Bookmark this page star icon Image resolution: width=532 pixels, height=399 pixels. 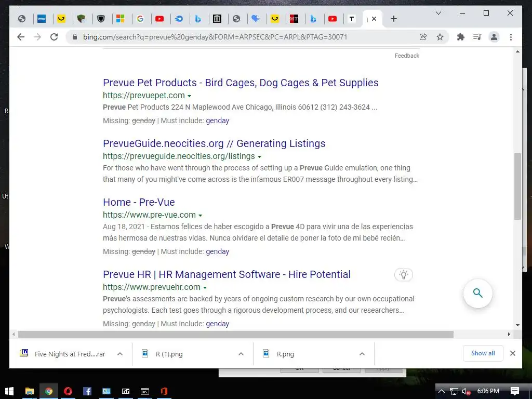(x=440, y=37)
